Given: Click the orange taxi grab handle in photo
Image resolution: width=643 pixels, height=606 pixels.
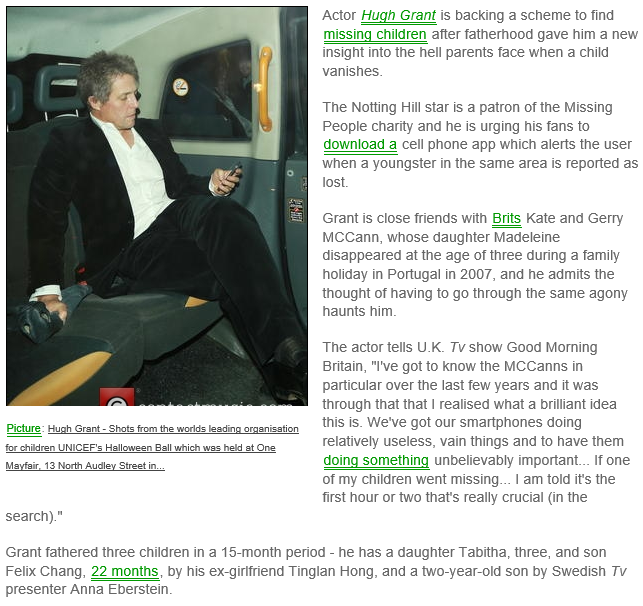Looking at the screenshot, I should point(265,89).
